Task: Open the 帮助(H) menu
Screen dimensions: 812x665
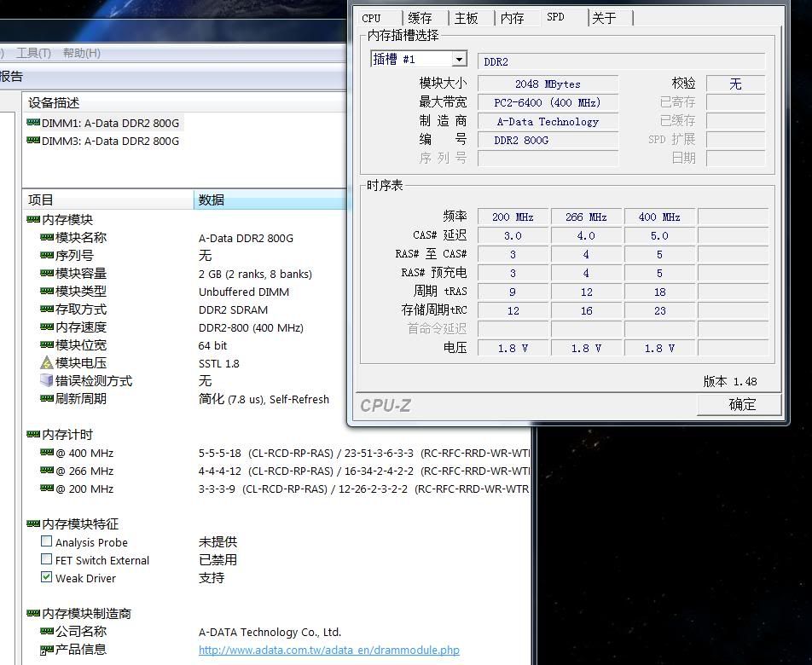Action: (82, 53)
